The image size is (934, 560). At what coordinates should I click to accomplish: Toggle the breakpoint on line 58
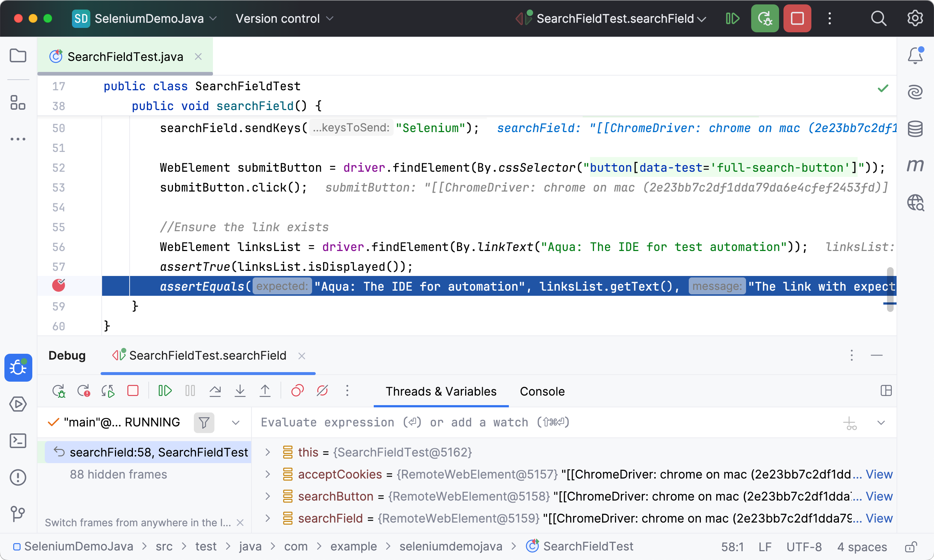(x=59, y=286)
